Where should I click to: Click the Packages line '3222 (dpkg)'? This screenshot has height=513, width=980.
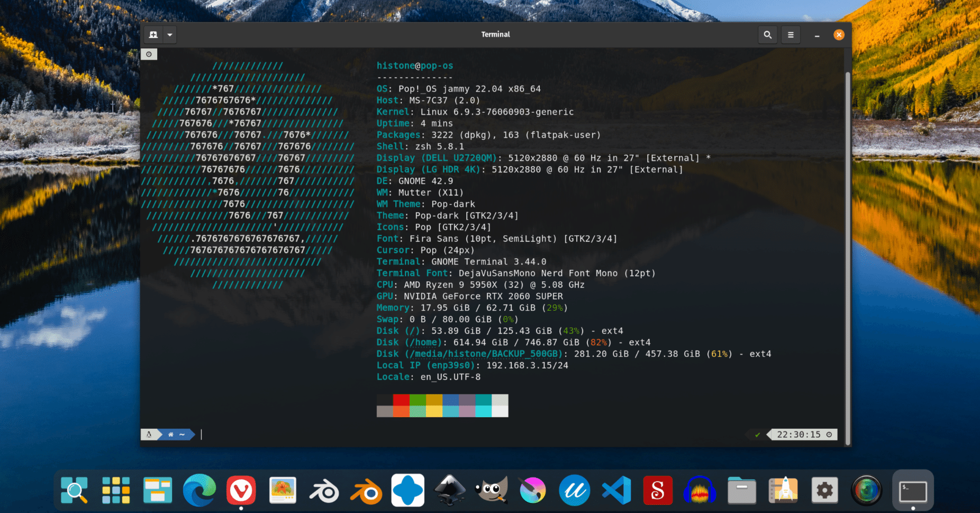(x=488, y=135)
